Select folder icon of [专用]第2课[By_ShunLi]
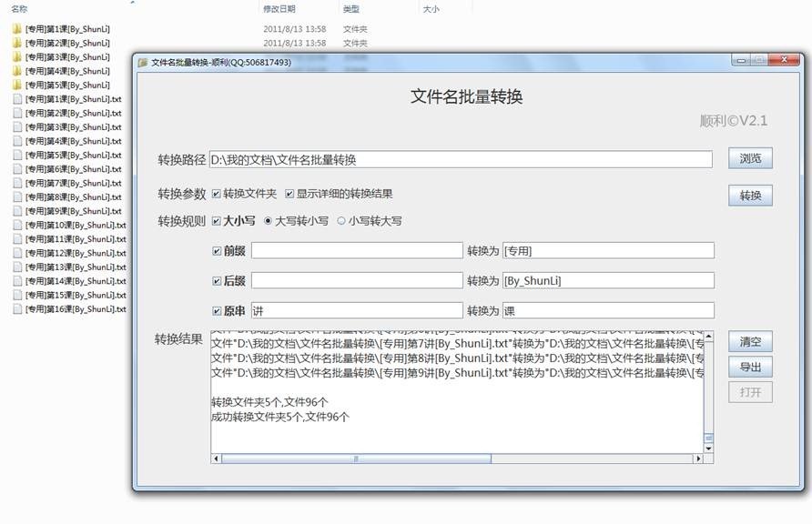This screenshot has width=812, height=524. point(17,43)
